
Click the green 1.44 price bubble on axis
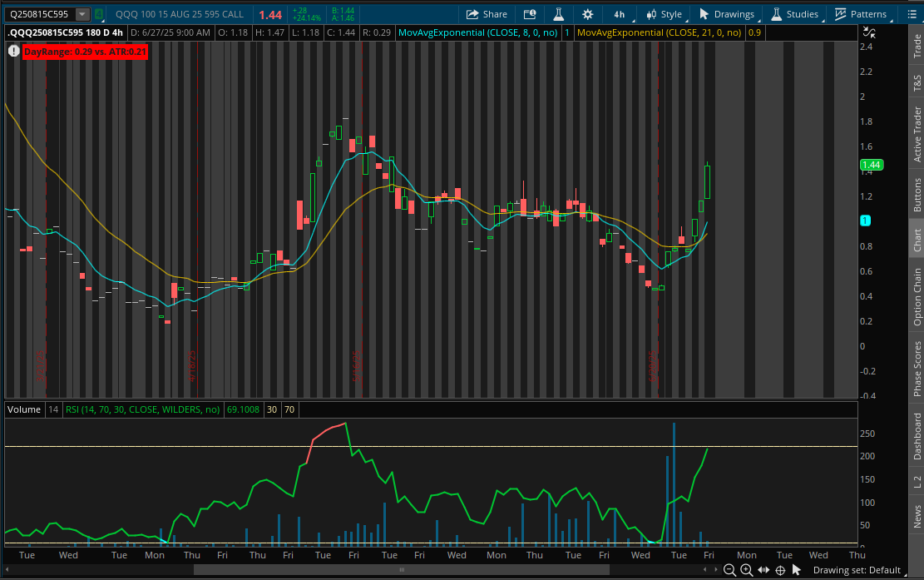point(871,165)
